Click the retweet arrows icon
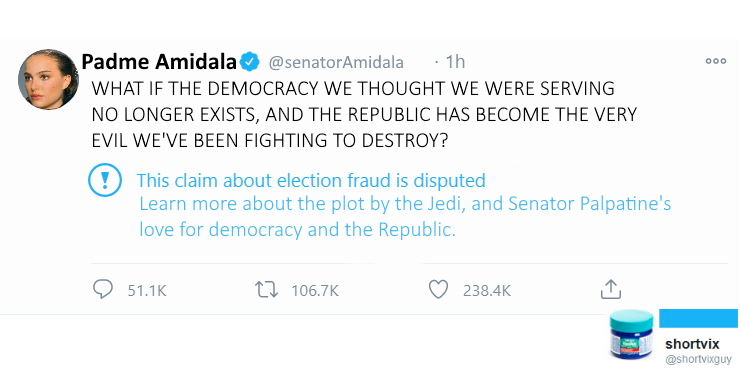Screen dimensions: 740x370 [x=268, y=289]
